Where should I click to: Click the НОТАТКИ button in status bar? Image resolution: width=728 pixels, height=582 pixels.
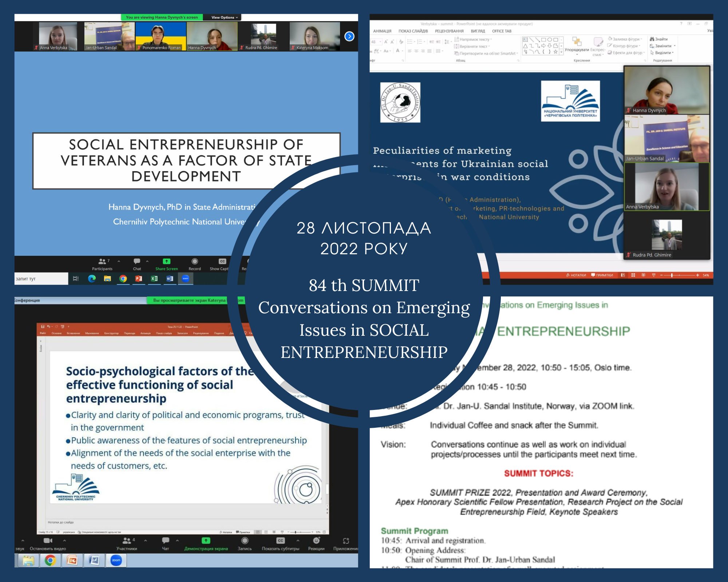pos(576,275)
